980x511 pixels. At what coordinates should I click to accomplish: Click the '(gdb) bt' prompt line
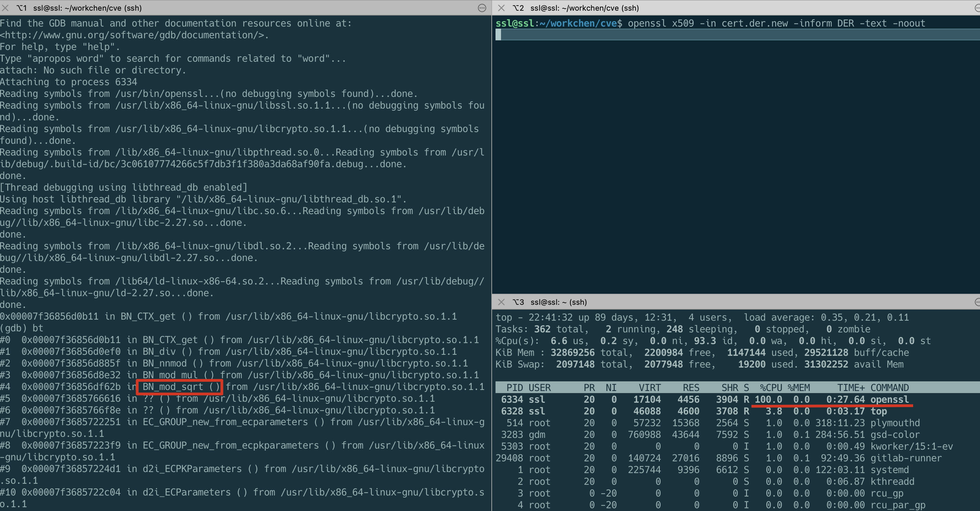click(22, 328)
